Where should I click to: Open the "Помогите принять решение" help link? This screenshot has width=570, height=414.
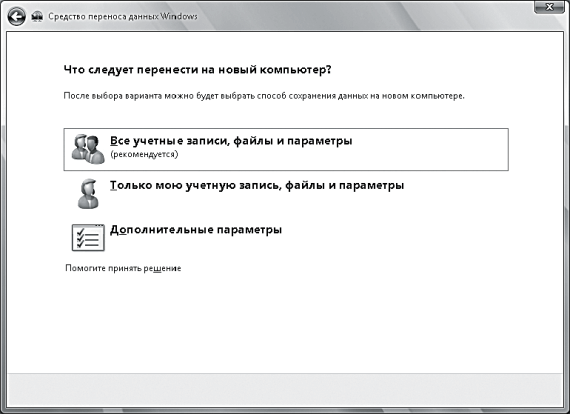click(x=123, y=268)
